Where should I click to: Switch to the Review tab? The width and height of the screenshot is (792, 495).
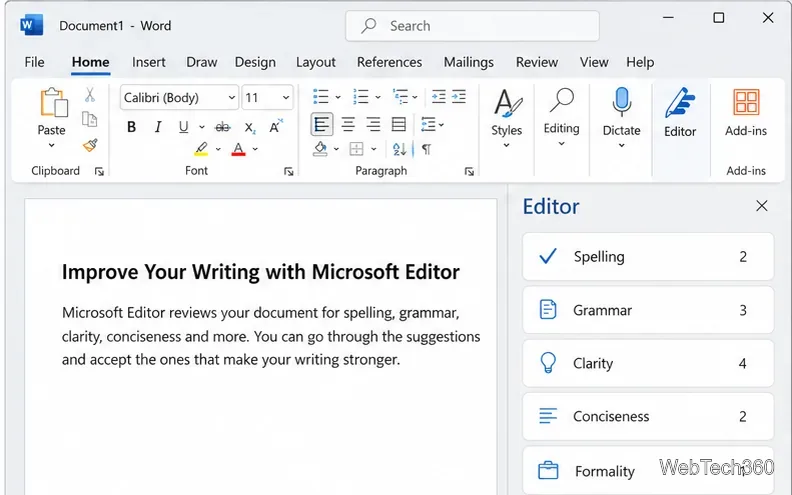coord(537,62)
